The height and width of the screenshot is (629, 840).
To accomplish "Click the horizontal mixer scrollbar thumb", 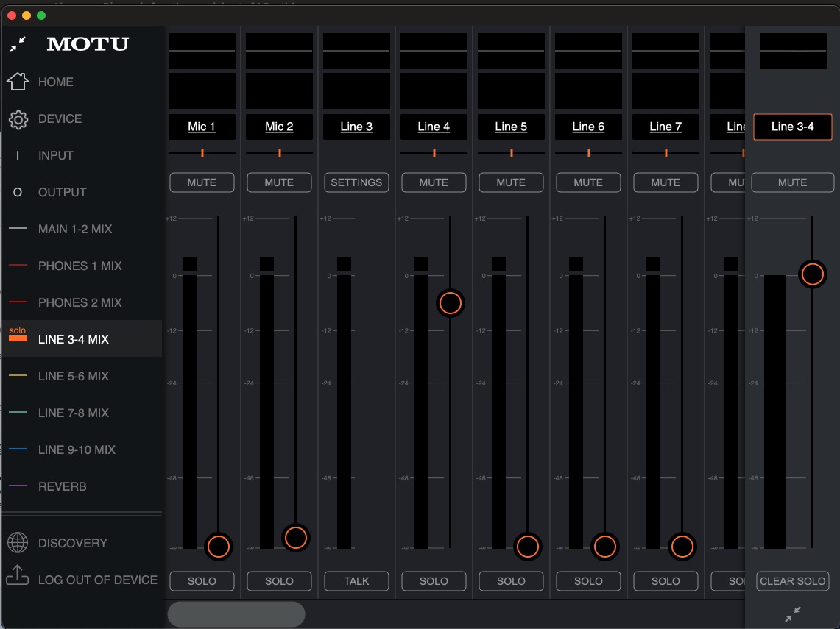I will pyautogui.click(x=236, y=614).
